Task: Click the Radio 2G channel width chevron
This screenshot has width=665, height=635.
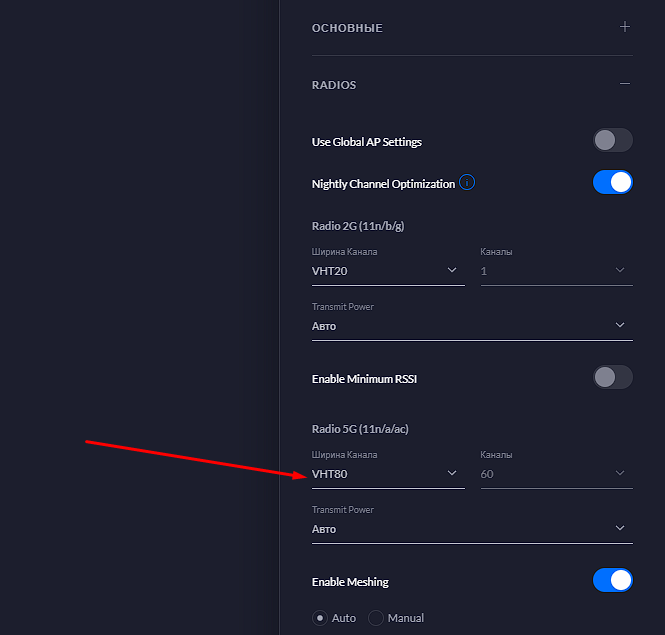Action: tap(452, 270)
